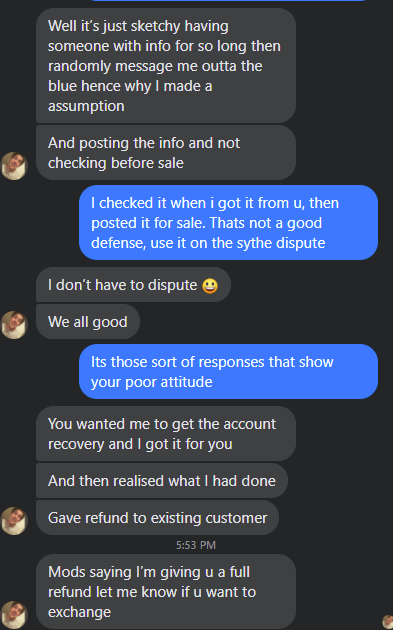Click sender avatar beside 'checking before sale'
The width and height of the screenshot is (393, 630).
click(x=14, y=166)
